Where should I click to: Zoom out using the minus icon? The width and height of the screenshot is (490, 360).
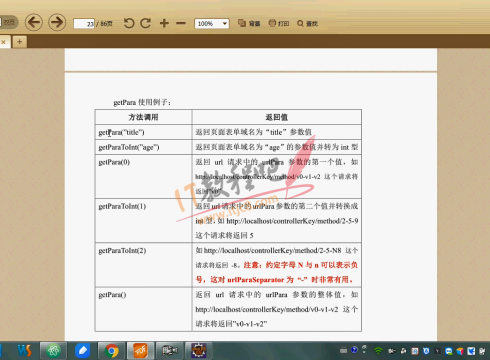181,23
